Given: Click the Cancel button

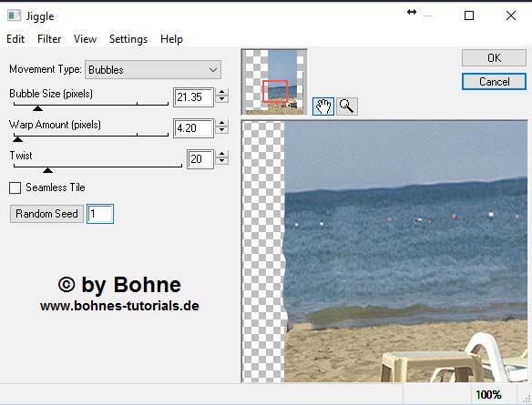Looking at the screenshot, I should tap(494, 82).
